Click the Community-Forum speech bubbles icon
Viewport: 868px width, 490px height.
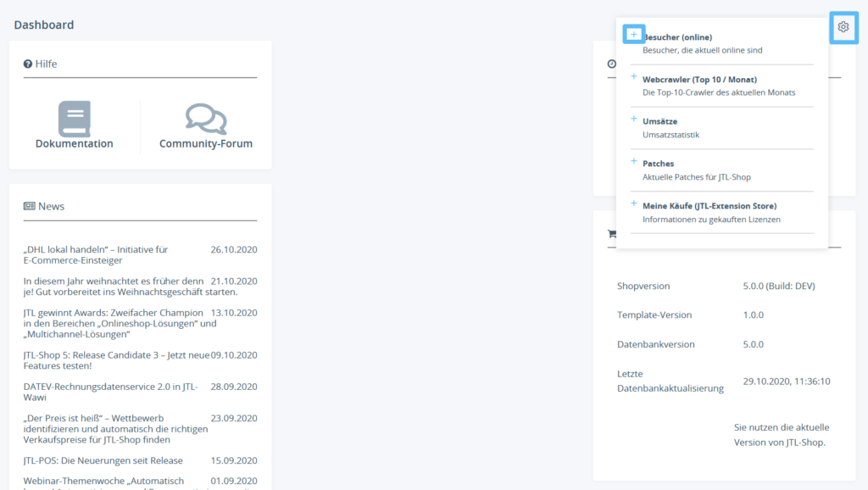pyautogui.click(x=206, y=119)
